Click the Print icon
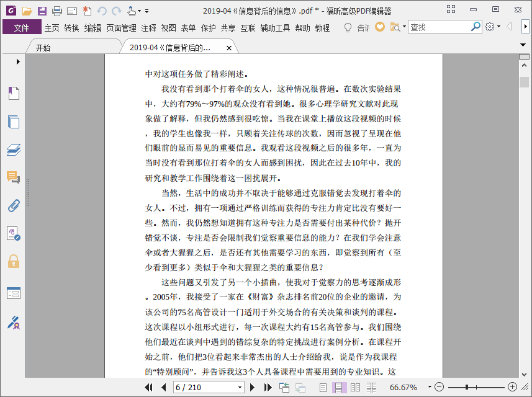Screen dimensions: 532x397 pyautogui.click(x=57, y=11)
